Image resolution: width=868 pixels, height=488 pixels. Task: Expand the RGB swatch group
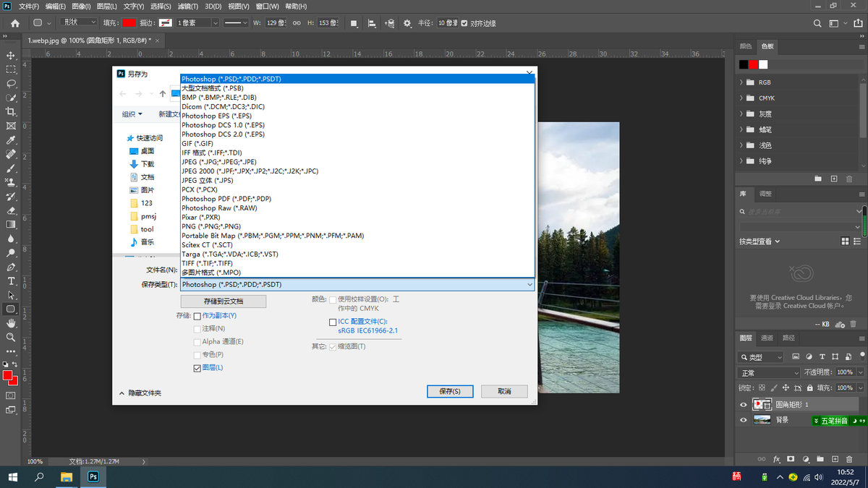click(742, 82)
